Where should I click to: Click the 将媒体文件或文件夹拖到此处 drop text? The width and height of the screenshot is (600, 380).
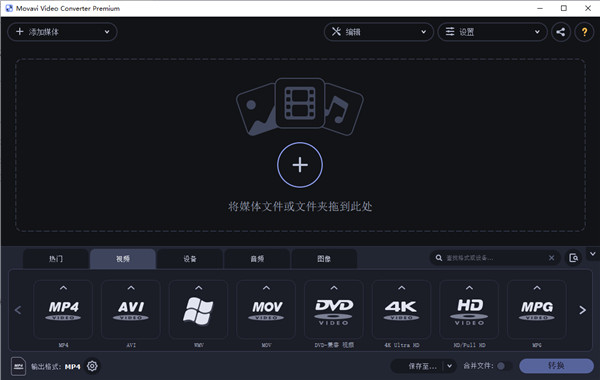(x=300, y=207)
